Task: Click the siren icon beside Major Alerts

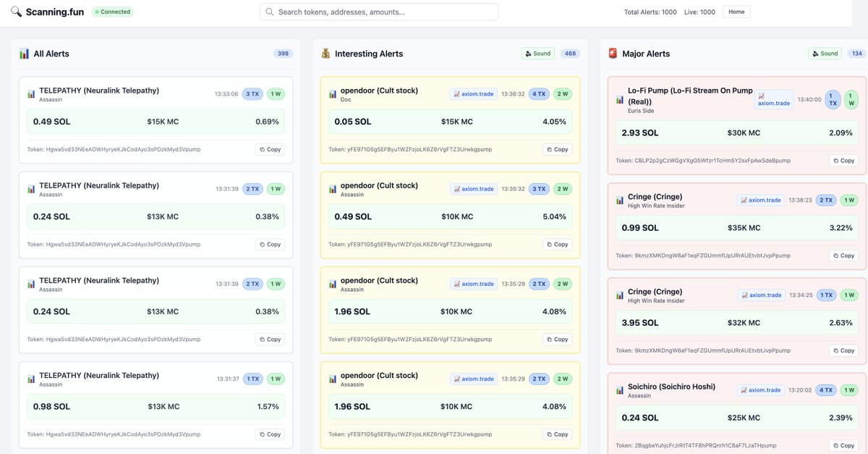Action: (x=613, y=54)
